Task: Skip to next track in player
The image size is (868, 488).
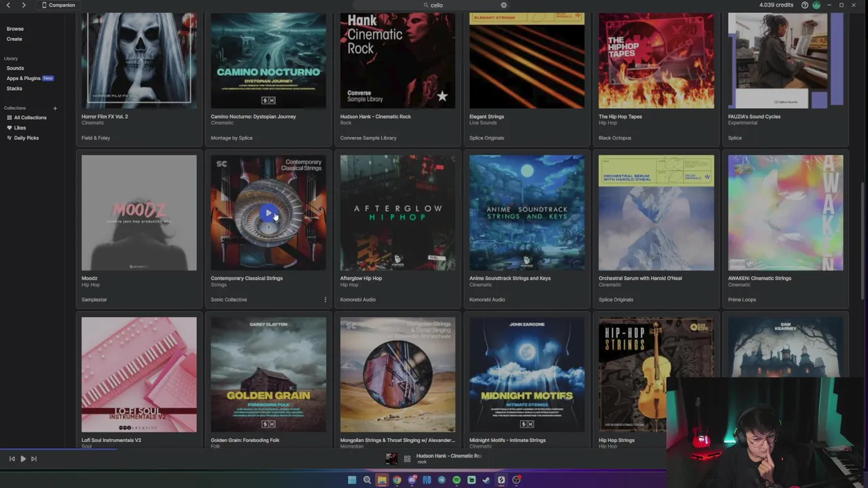Action: 34,459
